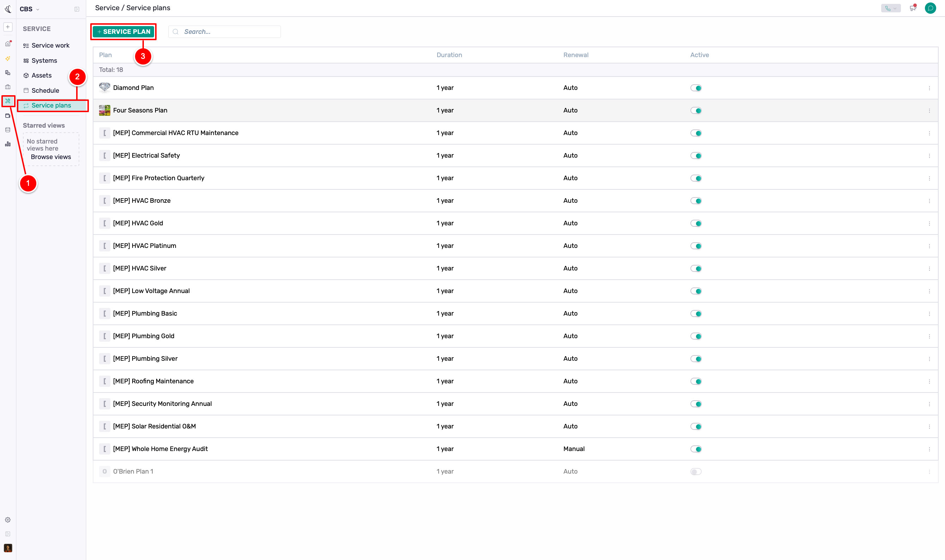Open settings gear icon at bottom left
This screenshot has height=560, width=945.
(7, 520)
